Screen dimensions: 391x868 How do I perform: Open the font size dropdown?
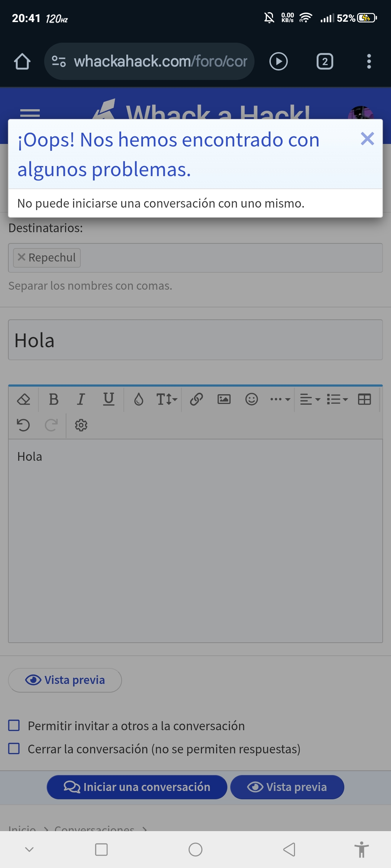(166, 400)
